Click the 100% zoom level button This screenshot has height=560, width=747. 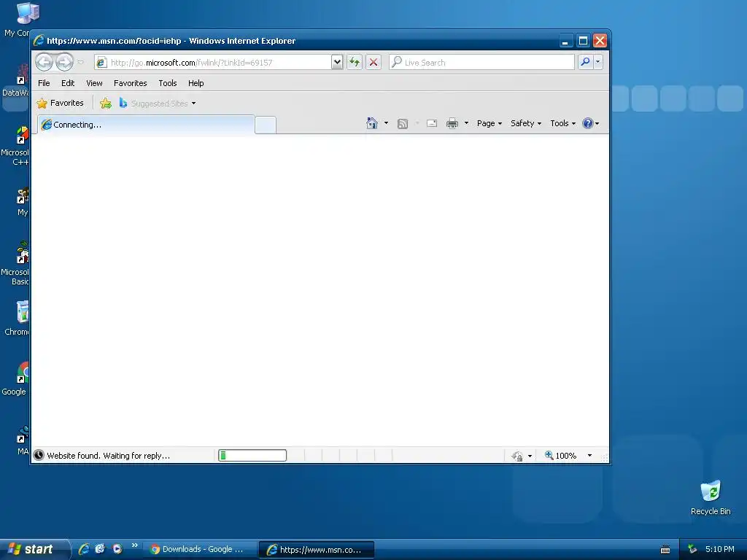tap(561, 456)
